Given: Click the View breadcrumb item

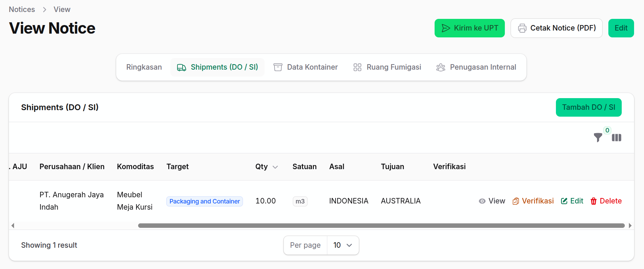Looking at the screenshot, I should pos(62,10).
